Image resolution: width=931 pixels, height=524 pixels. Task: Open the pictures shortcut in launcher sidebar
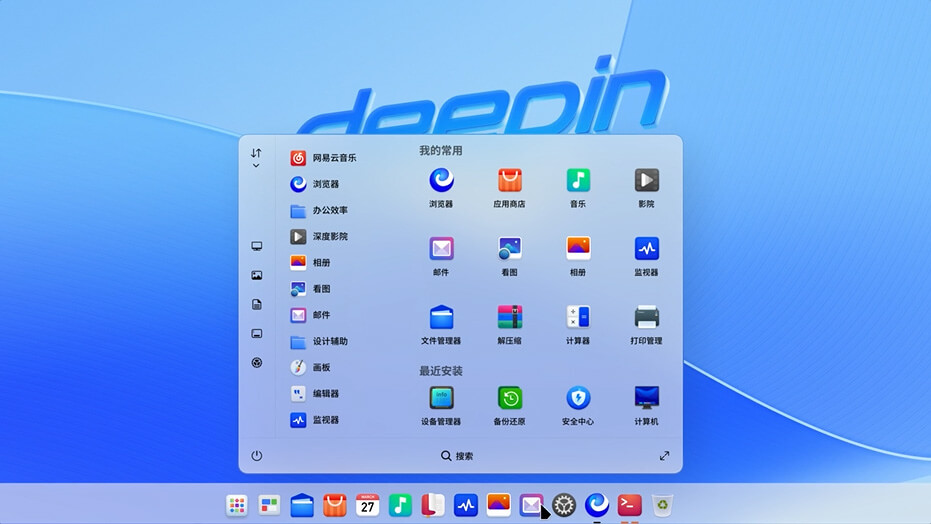[257, 275]
